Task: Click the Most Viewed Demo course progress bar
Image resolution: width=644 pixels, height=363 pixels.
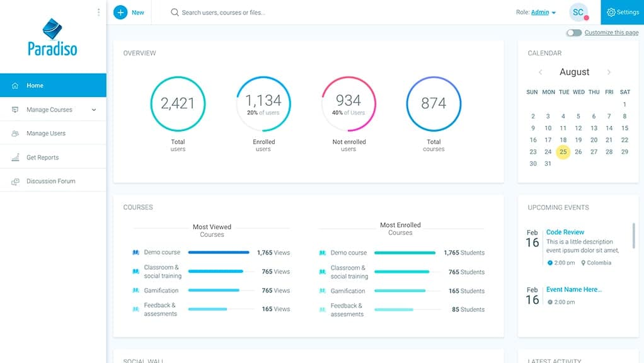Action: (x=219, y=253)
